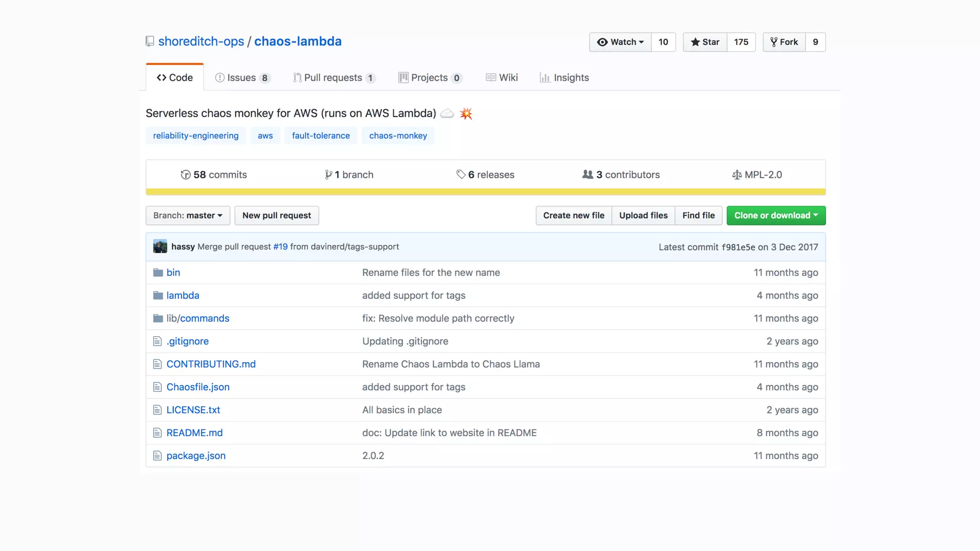
Task: Click the README.md file icon
Action: [157, 433]
